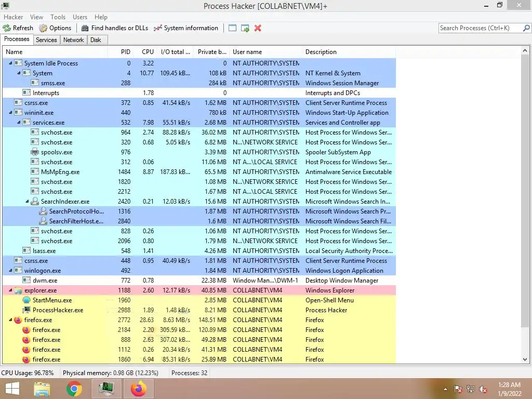532x399 pixels.
Task: Sort by the PID column header
Action: (x=120, y=52)
